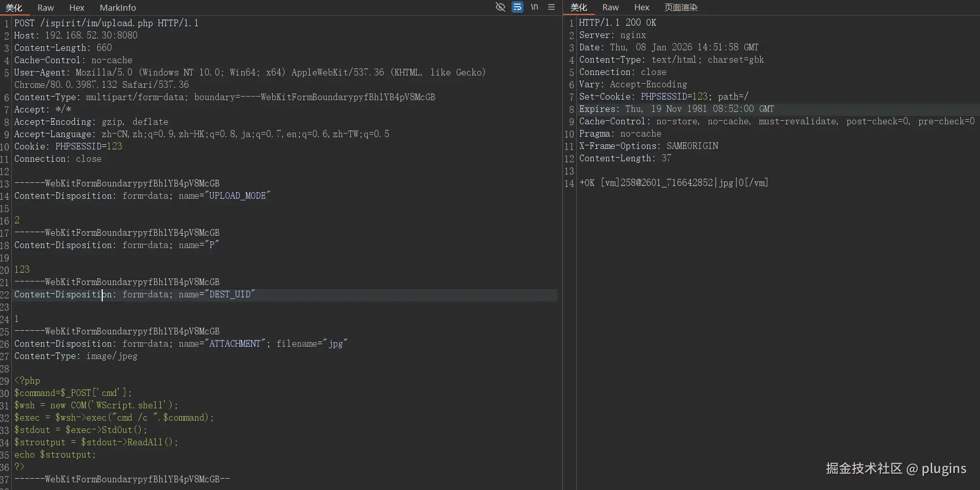Click the text/html; charset=gbk Content-Type header
980x490 pixels.
click(672, 60)
